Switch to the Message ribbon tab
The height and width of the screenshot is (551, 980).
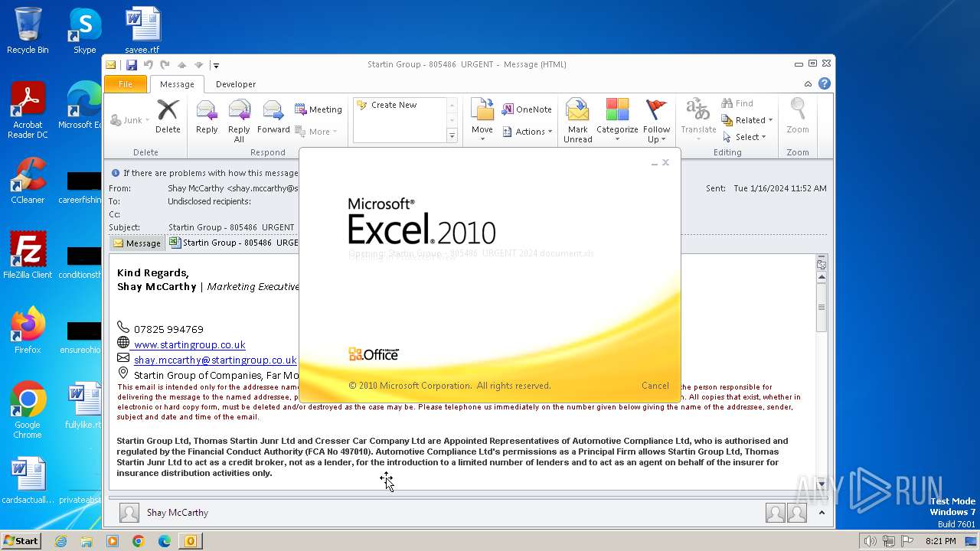[177, 84]
